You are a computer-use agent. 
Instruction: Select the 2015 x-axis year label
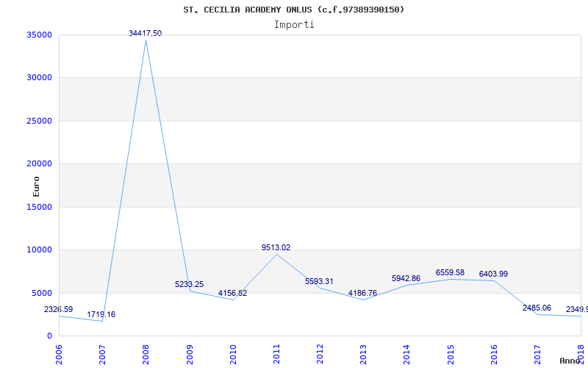(451, 355)
